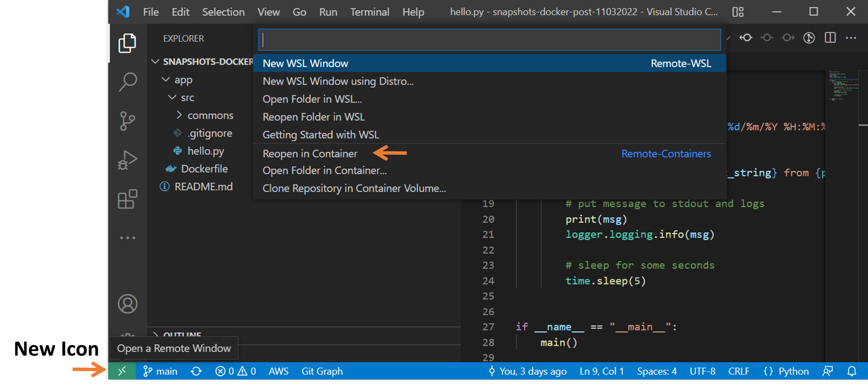The width and height of the screenshot is (868, 385).
Task: Click Git Graph in status bar
Action: point(322,371)
